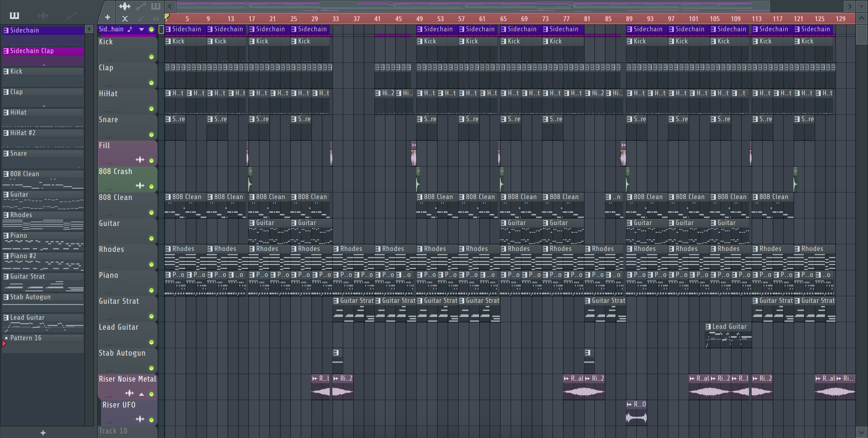Select the Guitar Strat track header

pyautogui.click(x=127, y=309)
